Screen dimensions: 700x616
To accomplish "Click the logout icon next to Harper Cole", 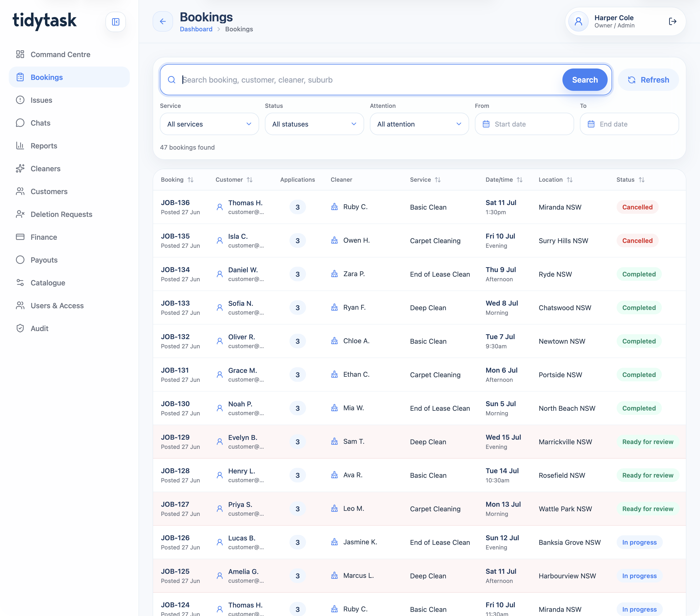I will click(x=672, y=22).
